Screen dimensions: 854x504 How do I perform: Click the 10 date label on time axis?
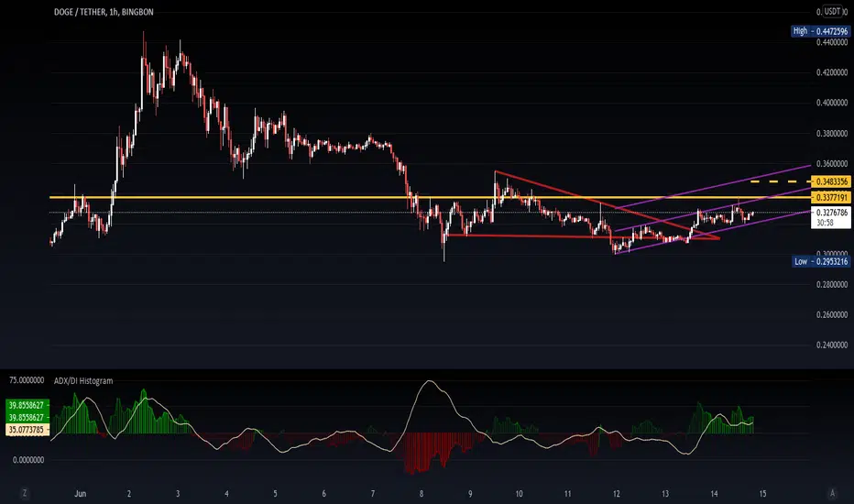pyautogui.click(x=519, y=494)
